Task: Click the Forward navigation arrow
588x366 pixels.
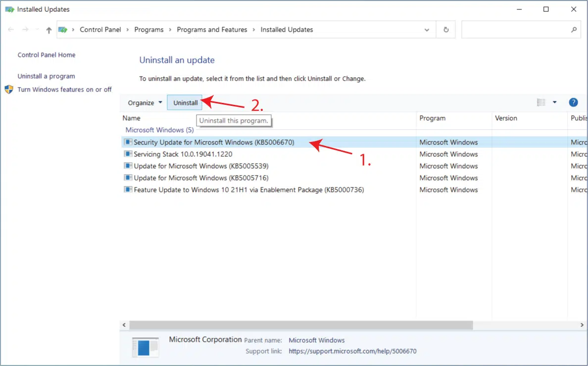Action: [x=25, y=30]
